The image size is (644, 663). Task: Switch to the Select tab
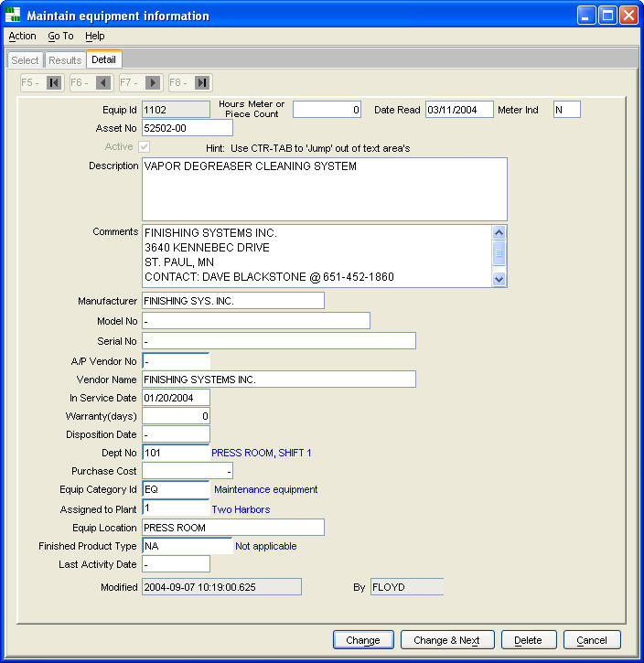(x=25, y=60)
